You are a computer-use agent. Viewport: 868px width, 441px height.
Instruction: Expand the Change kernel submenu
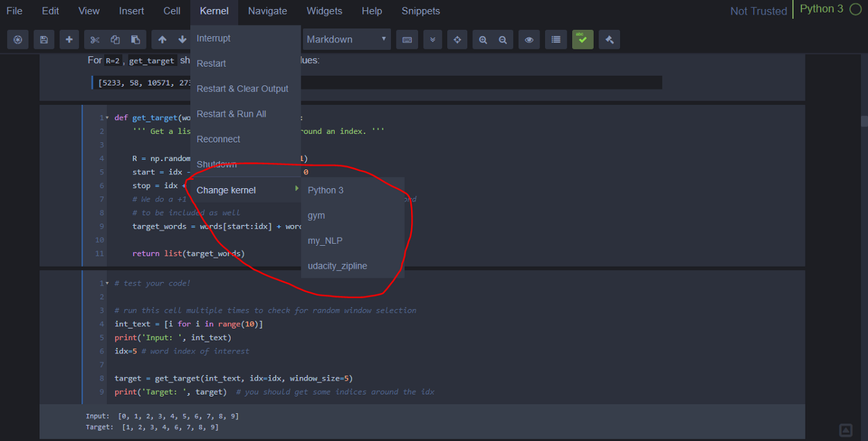[x=246, y=190]
